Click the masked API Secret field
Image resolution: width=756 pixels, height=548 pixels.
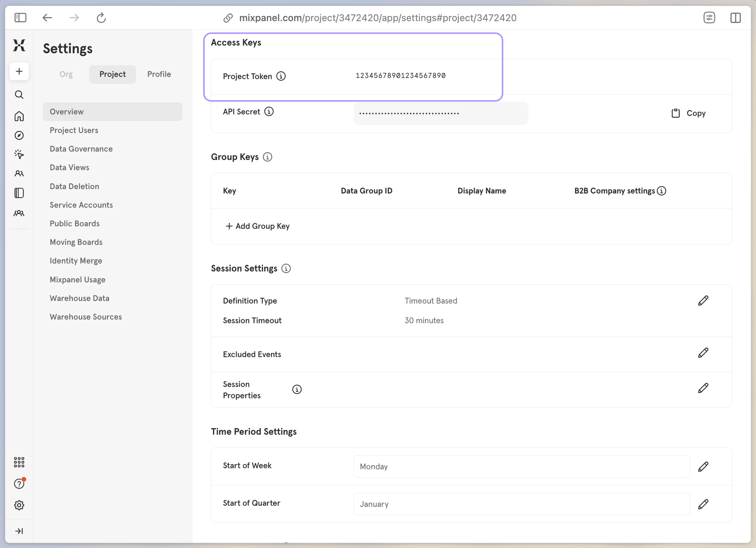441,113
